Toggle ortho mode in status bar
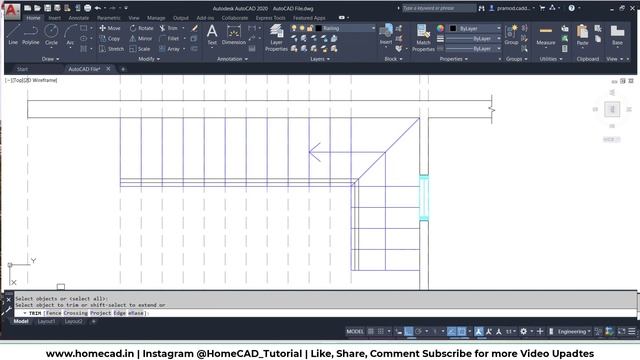640x360 pixels. (409, 331)
